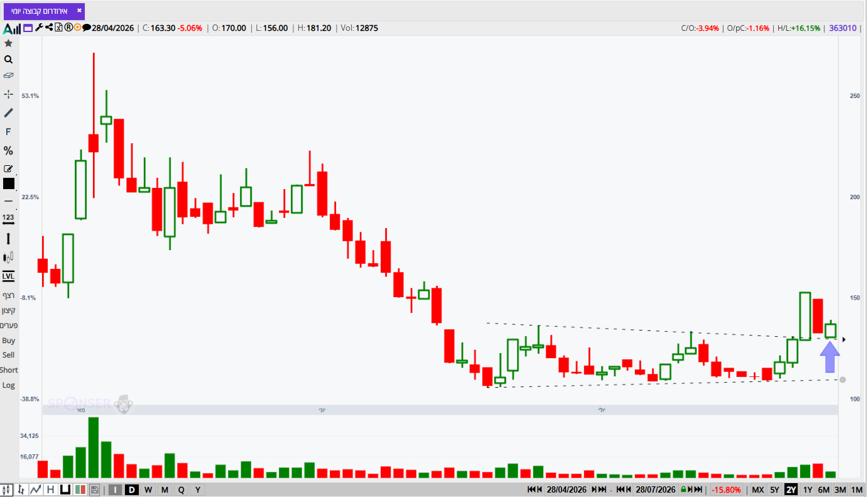
Task: Toggle the Log scale option
Action: coord(8,385)
